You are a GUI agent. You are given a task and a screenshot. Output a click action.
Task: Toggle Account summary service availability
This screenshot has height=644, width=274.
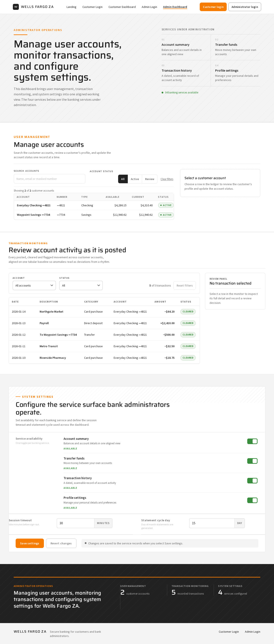click(252, 441)
